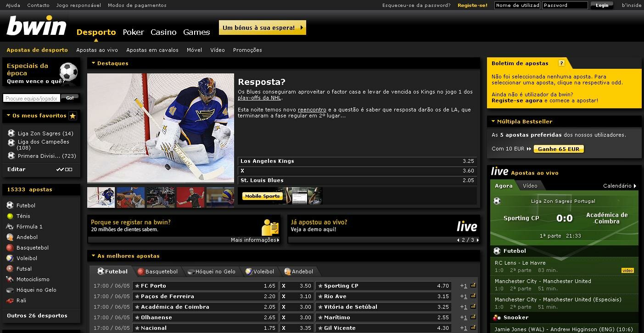
Task: Favorite star for Académica de Coimbra row
Action: [137, 307]
